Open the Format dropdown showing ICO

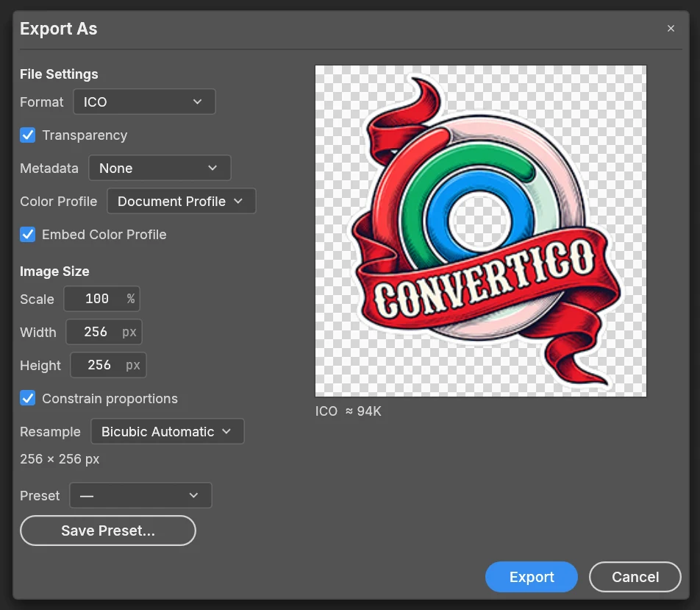[x=144, y=102]
